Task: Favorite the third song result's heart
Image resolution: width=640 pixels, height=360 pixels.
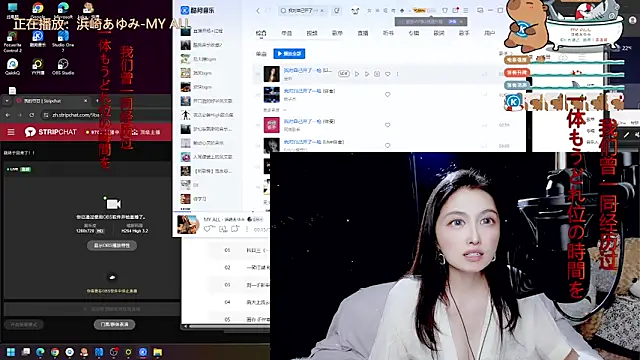Action: [x=387, y=125]
